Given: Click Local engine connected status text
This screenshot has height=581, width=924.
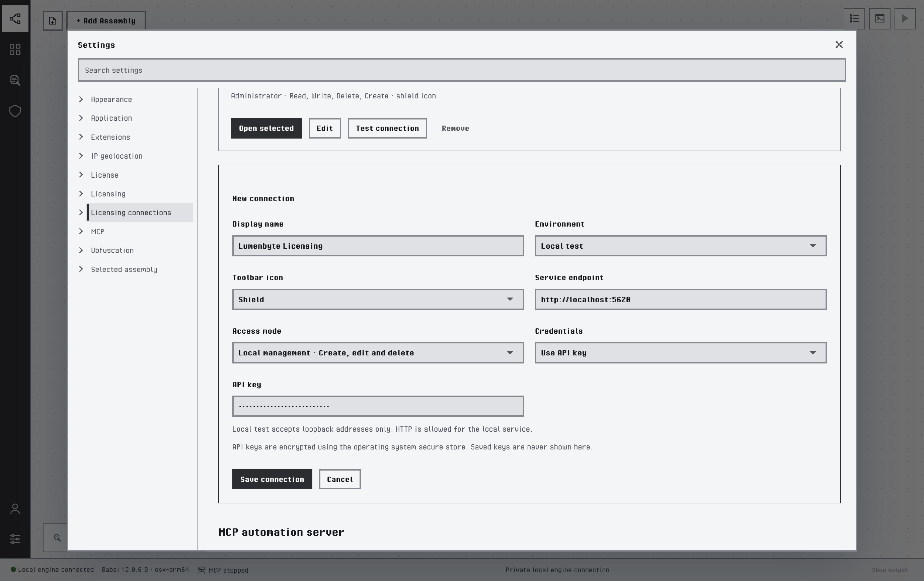Looking at the screenshot, I should click(x=56, y=570).
